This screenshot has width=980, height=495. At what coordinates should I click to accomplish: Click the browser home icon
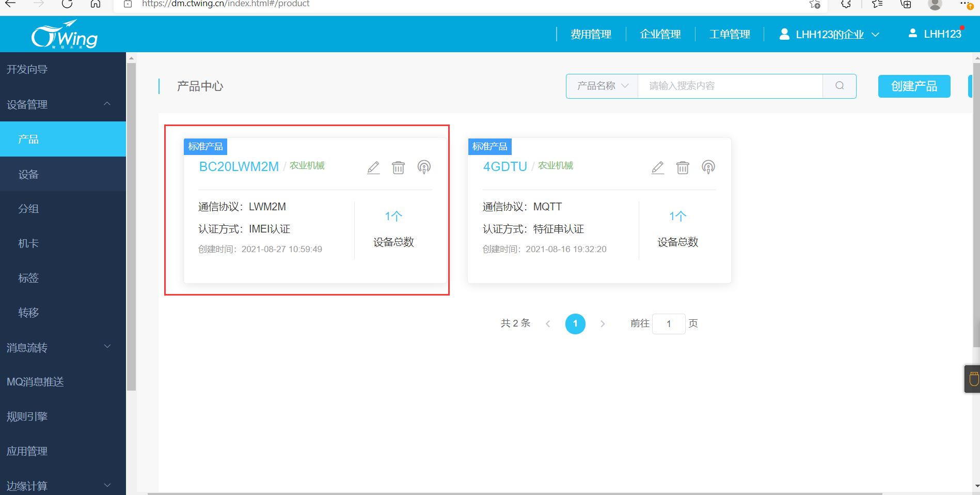pyautogui.click(x=95, y=4)
